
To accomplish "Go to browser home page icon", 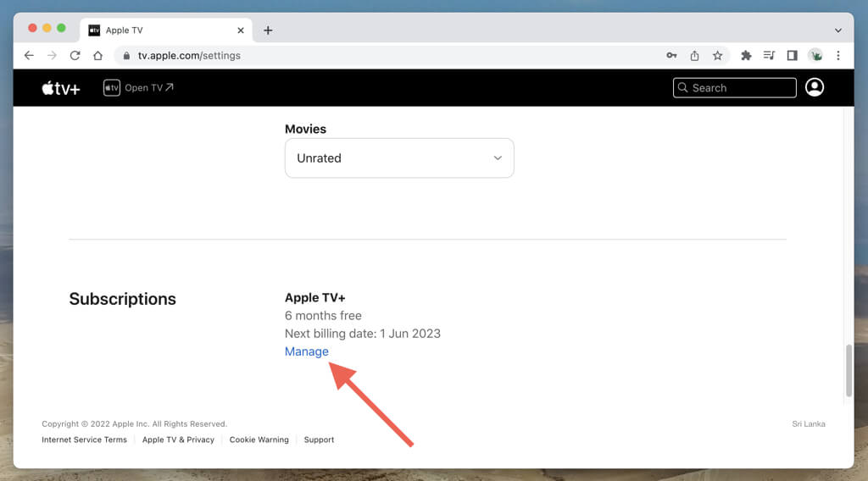I will 97,55.
